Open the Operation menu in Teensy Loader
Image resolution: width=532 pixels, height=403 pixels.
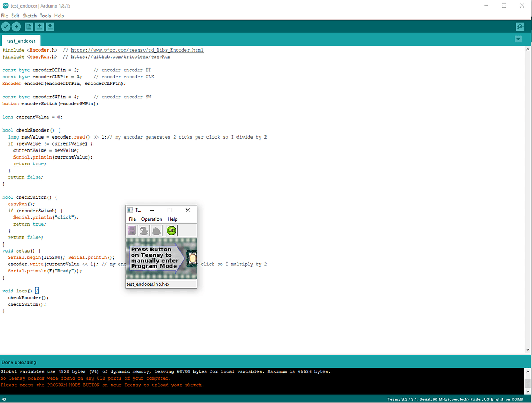click(152, 219)
